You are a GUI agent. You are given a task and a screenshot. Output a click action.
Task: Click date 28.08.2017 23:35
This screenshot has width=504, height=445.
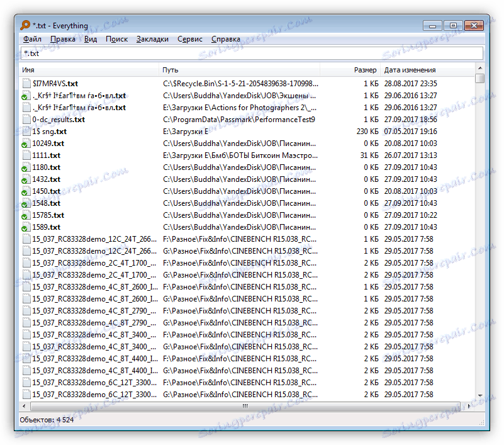pos(410,84)
